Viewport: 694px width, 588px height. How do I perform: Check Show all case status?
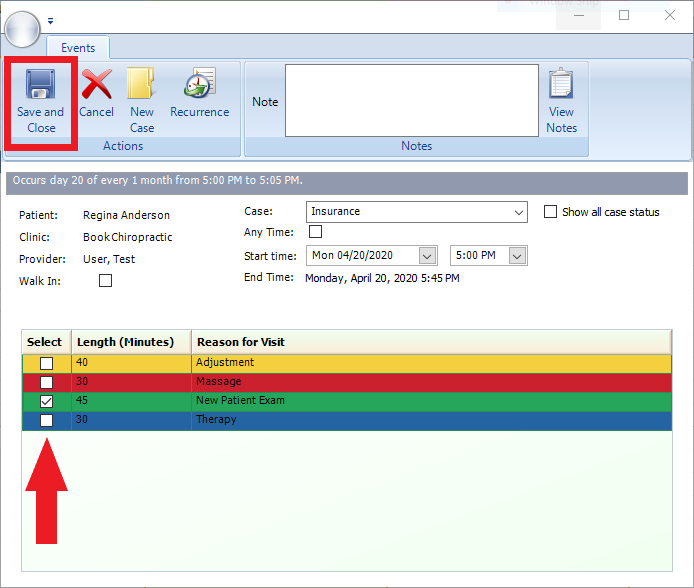(x=550, y=212)
